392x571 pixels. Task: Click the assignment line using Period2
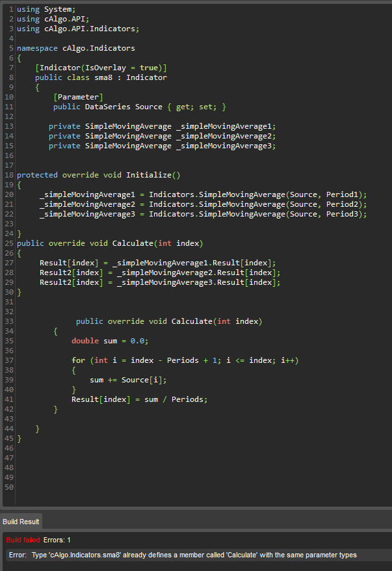tap(203, 204)
